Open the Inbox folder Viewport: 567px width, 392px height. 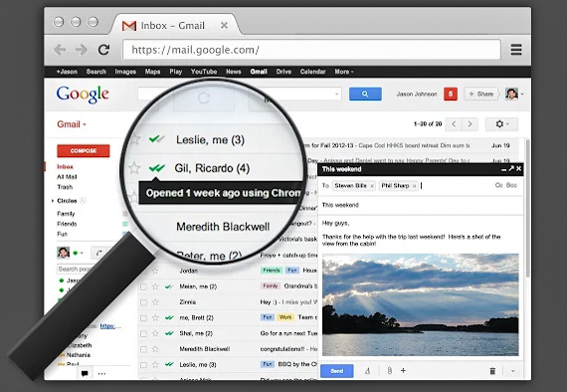point(65,167)
